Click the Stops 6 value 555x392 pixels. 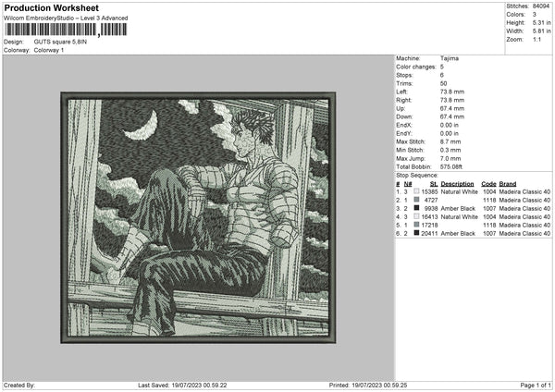442,76
